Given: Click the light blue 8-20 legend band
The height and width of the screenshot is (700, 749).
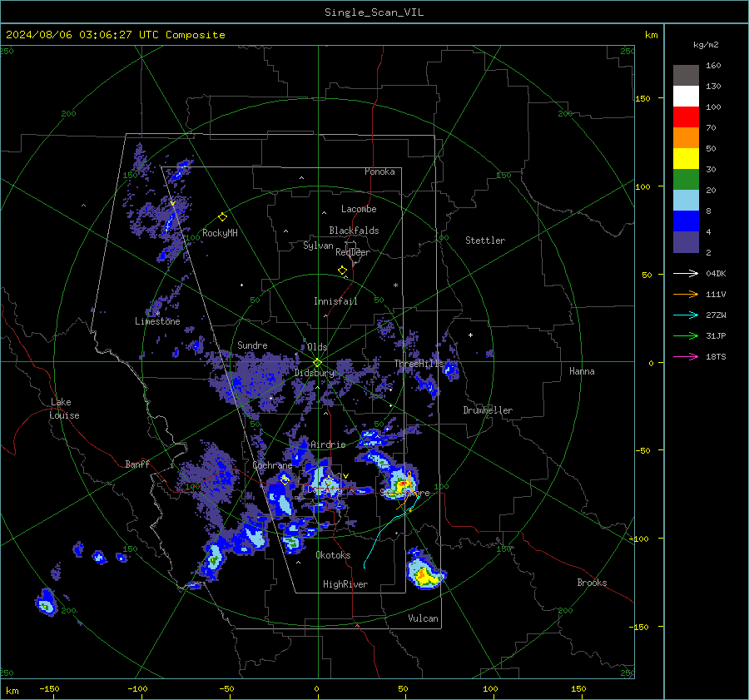Looking at the screenshot, I should pyautogui.click(x=686, y=201).
